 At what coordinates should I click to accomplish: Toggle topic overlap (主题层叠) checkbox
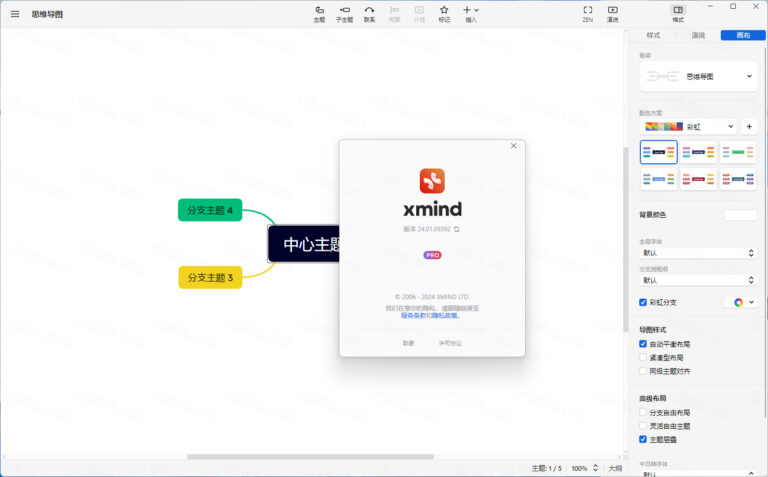(x=643, y=439)
